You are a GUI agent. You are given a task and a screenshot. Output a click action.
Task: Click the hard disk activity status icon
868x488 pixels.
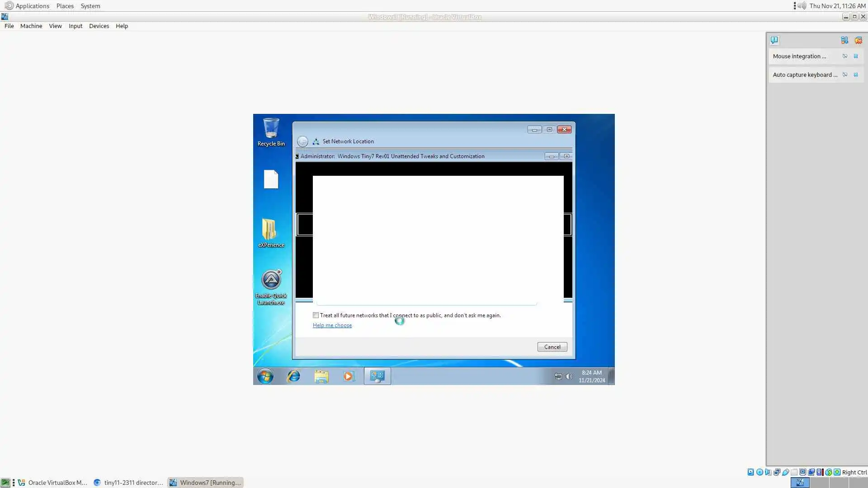click(x=750, y=472)
